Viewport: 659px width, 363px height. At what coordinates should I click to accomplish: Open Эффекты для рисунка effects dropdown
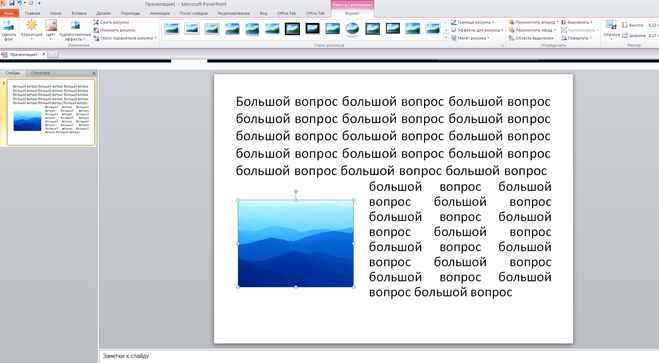click(x=477, y=30)
